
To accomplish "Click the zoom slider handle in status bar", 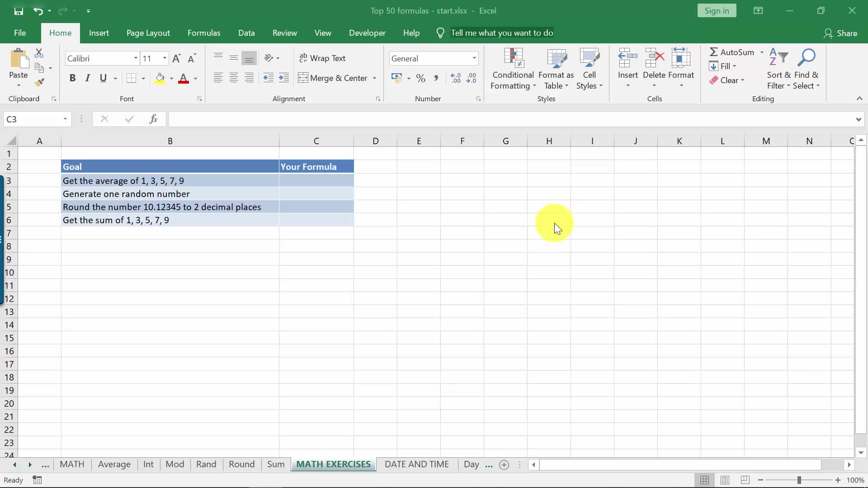I will point(799,480).
